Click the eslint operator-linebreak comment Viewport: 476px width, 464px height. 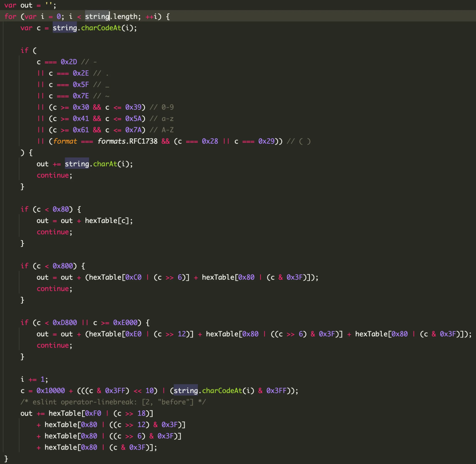tap(113, 402)
